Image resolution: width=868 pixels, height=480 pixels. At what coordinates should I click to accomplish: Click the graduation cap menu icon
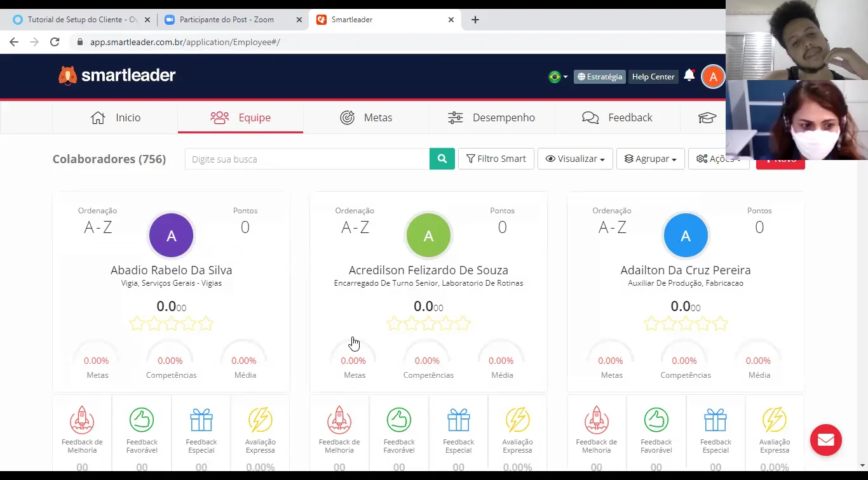click(707, 117)
